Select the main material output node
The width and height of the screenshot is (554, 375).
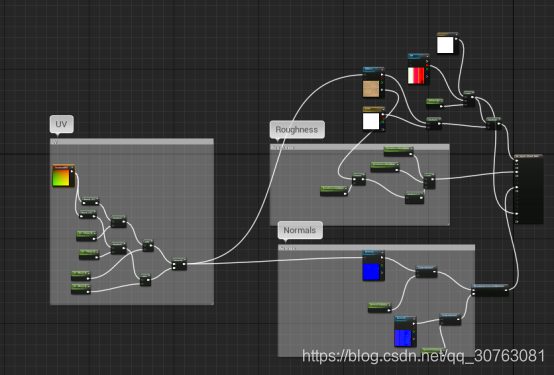pos(528,189)
